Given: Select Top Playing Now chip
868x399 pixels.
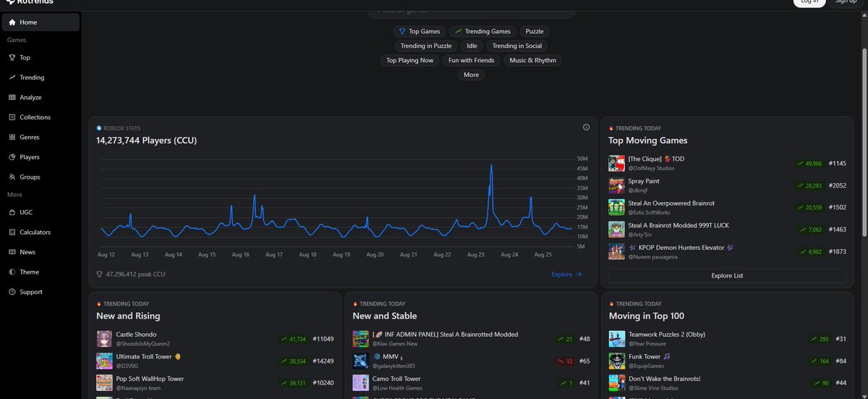Looking at the screenshot, I should click(410, 60).
